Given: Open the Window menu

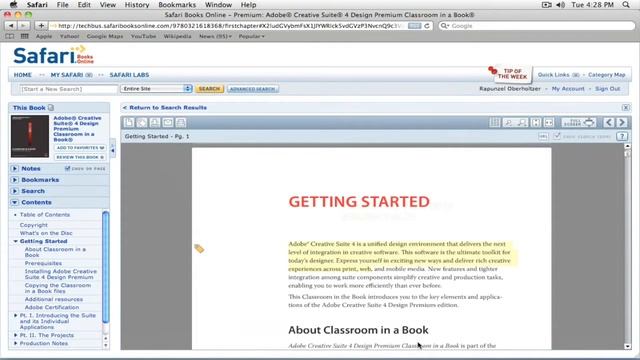Looking at the screenshot, I should click(218, 5).
